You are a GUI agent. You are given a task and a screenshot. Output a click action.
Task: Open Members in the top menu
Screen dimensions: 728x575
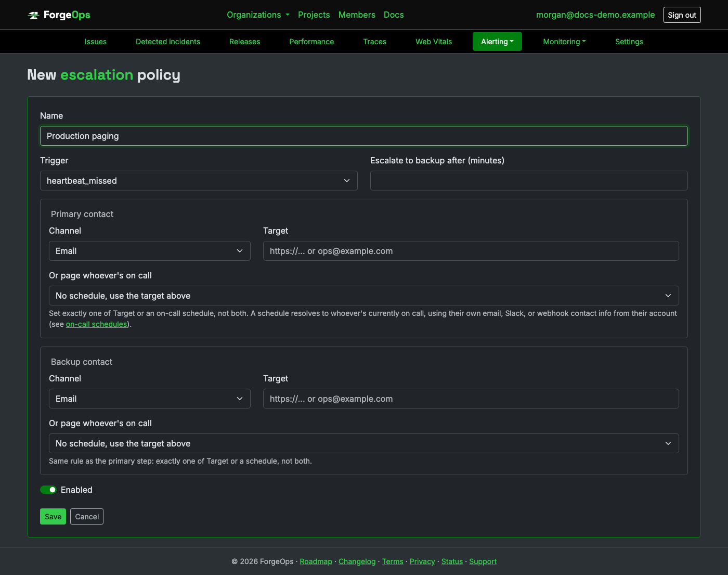click(357, 15)
